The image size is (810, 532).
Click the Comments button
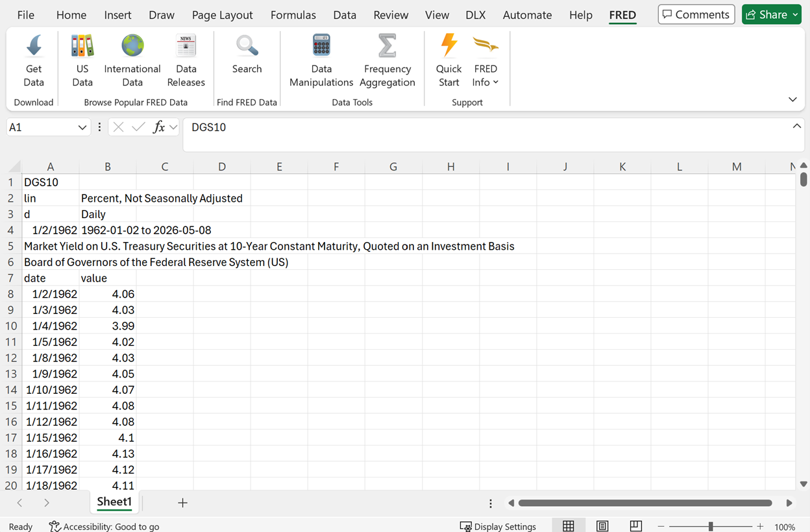point(696,14)
